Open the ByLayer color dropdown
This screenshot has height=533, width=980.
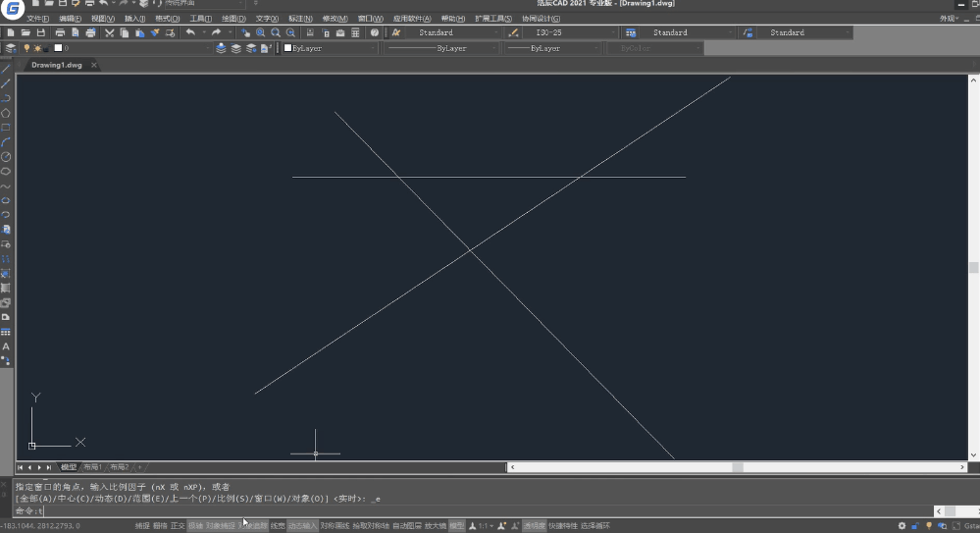click(330, 48)
